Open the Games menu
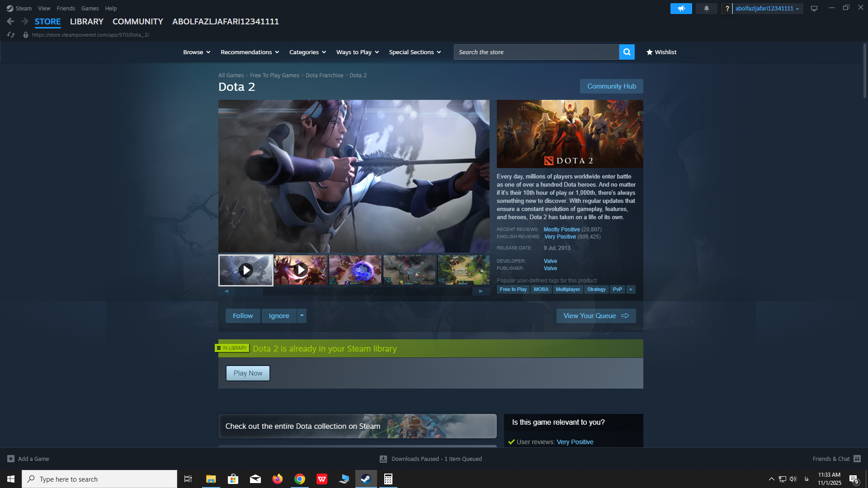 tap(90, 8)
